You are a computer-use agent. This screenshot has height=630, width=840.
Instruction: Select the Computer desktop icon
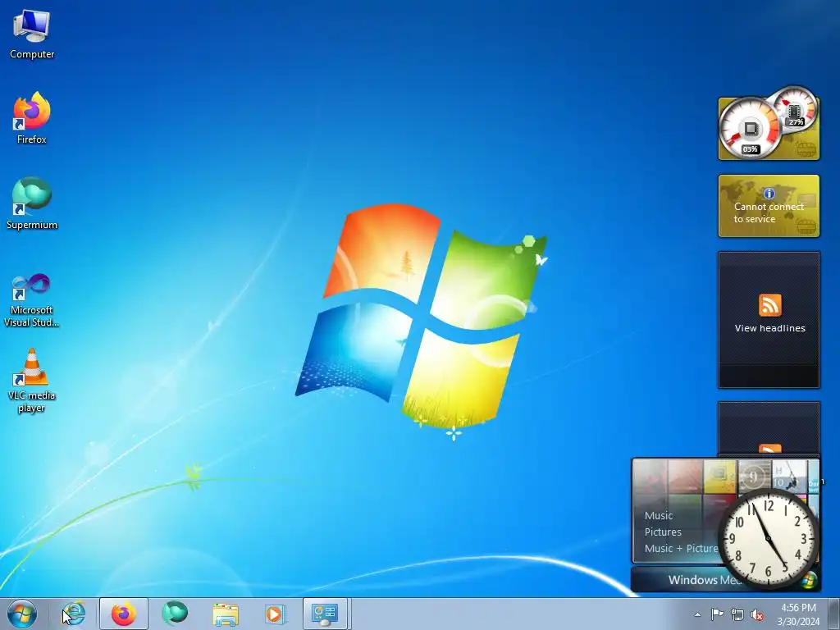32,34
